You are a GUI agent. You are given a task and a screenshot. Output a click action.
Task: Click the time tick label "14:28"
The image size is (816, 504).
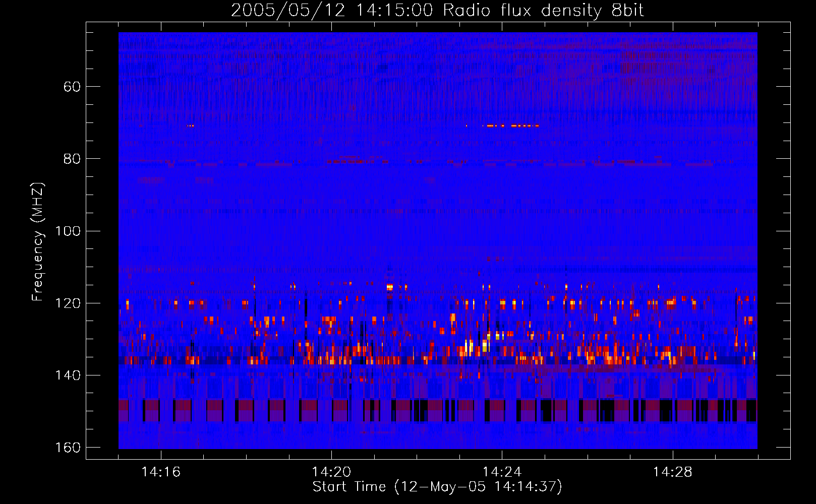673,472
